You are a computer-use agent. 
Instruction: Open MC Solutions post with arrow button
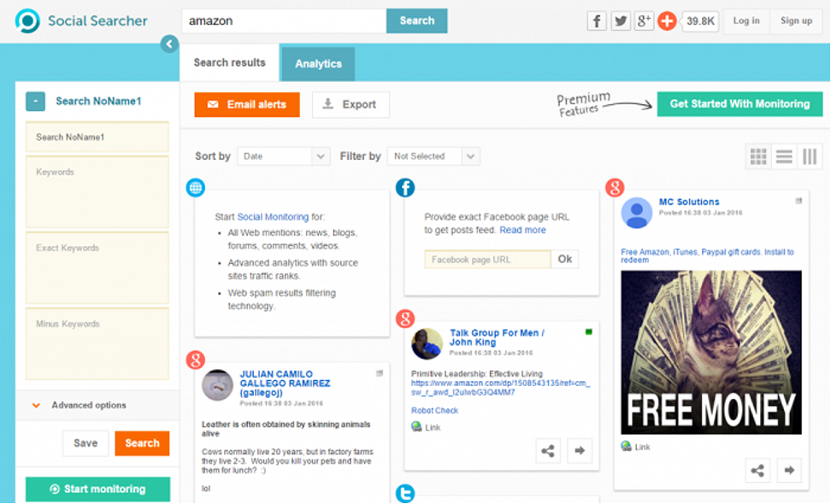789,470
